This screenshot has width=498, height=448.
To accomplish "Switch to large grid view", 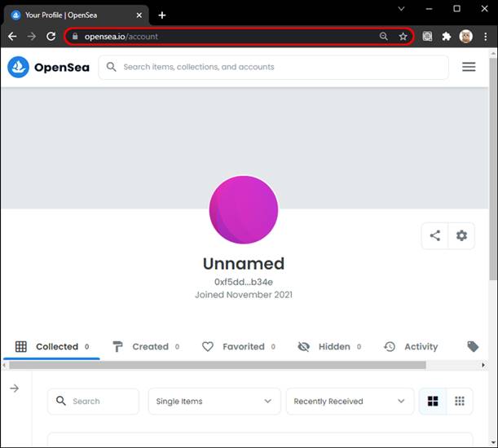I will point(433,401).
